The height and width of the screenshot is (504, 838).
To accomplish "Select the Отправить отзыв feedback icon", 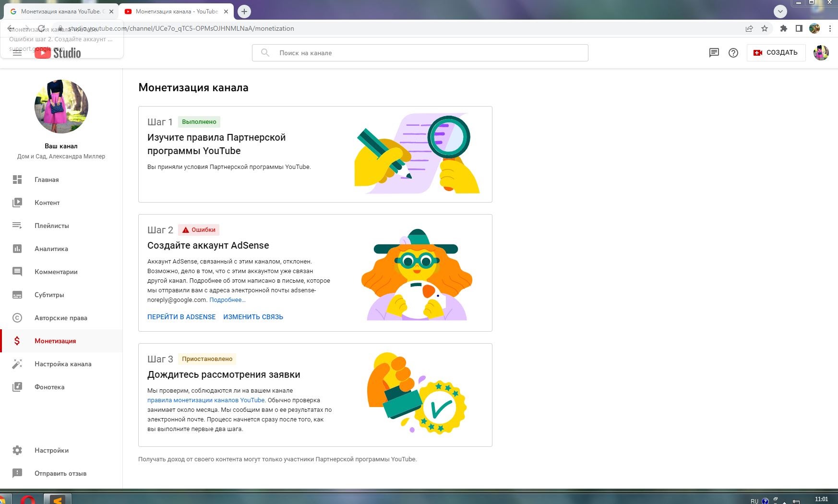I will pos(17,473).
